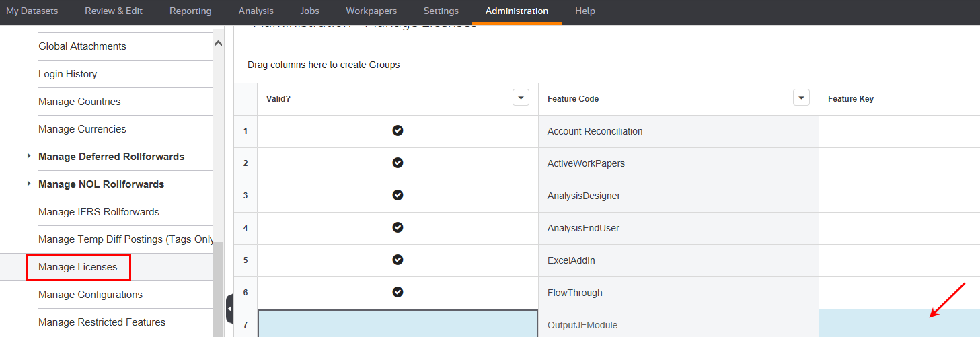Expand Manage NOL Rollforwards tree node
980x337 pixels.
pyautogui.click(x=29, y=184)
